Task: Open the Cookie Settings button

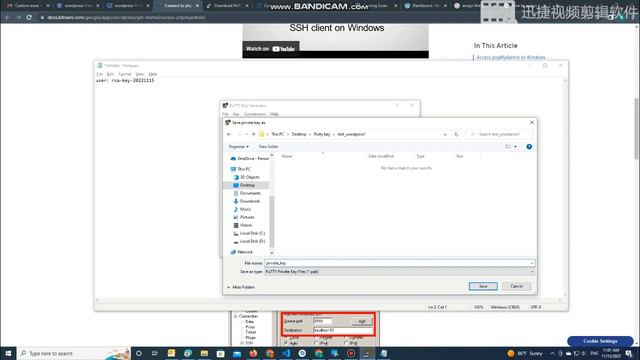Action: pos(600,341)
